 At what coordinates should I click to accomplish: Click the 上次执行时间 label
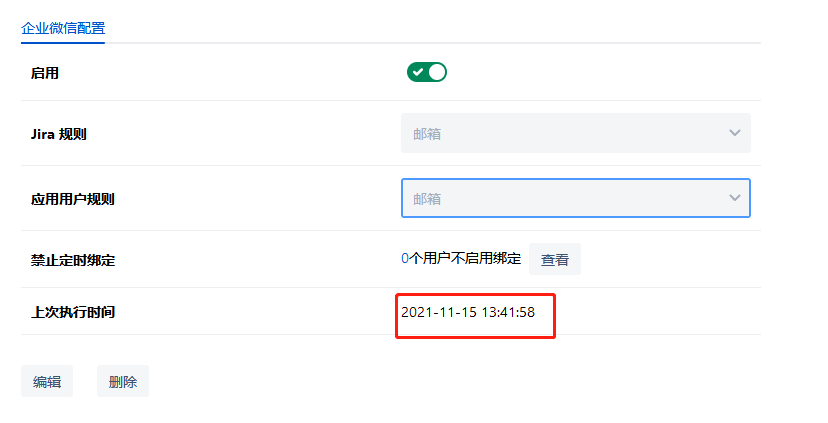tap(73, 312)
